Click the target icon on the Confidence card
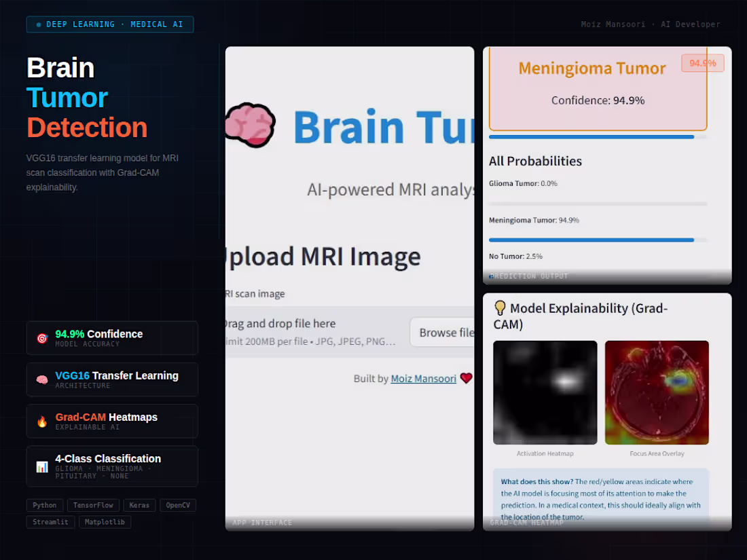 pyautogui.click(x=41, y=337)
